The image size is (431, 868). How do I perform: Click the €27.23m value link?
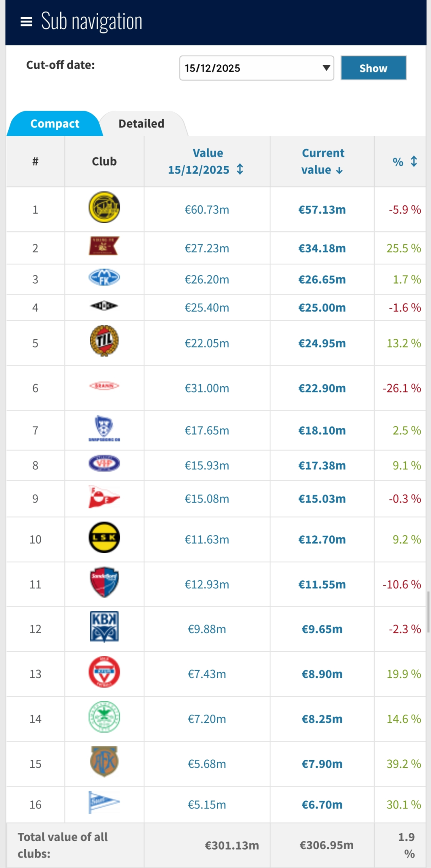(207, 248)
